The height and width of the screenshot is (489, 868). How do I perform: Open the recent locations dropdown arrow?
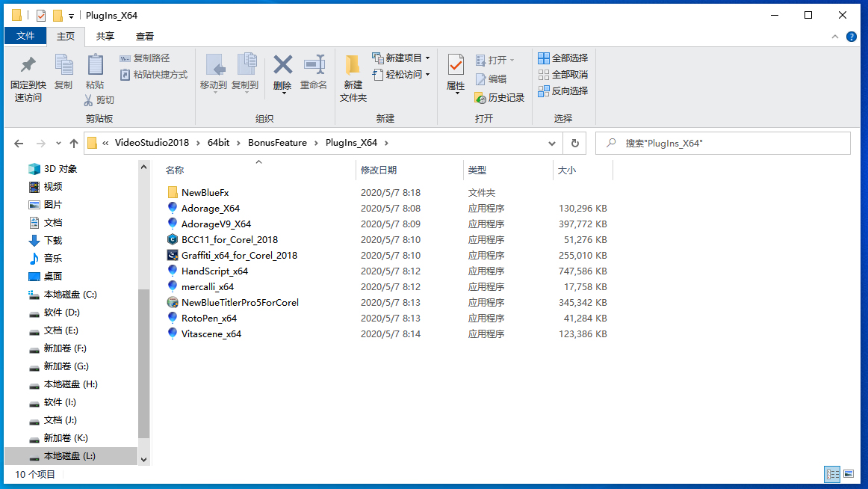[x=58, y=144]
